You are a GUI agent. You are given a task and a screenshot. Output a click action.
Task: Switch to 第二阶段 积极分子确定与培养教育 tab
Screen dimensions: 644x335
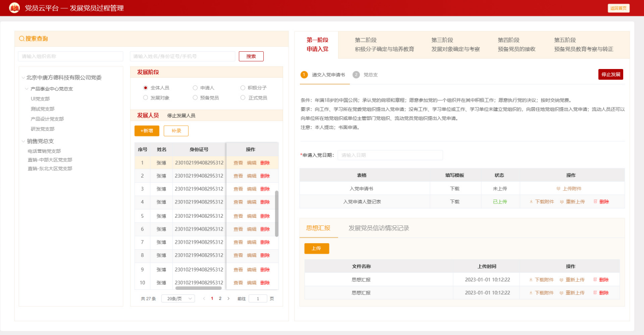coord(384,45)
